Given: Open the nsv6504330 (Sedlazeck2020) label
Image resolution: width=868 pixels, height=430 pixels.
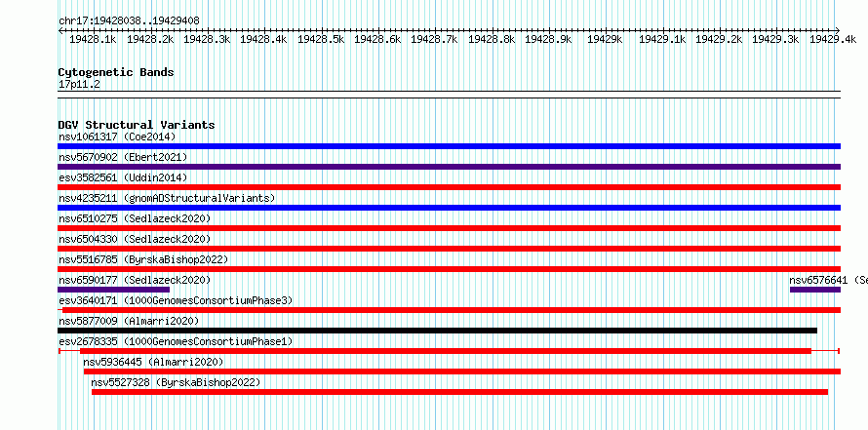Looking at the screenshot, I should (x=135, y=239).
